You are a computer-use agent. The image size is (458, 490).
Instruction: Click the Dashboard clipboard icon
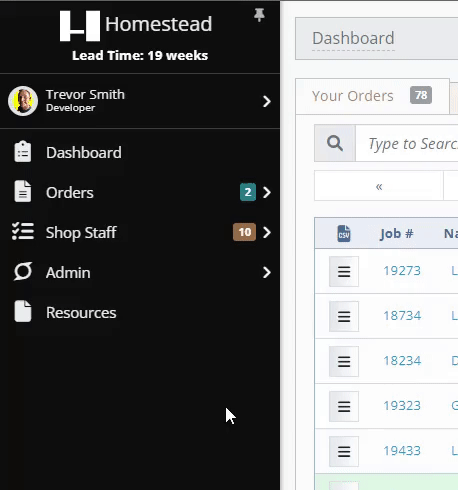[x=23, y=152]
